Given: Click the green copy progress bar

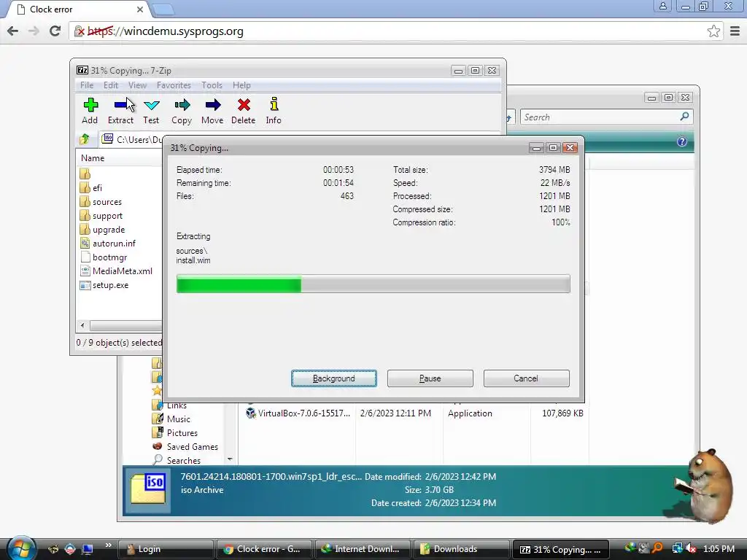Looking at the screenshot, I should point(373,284).
